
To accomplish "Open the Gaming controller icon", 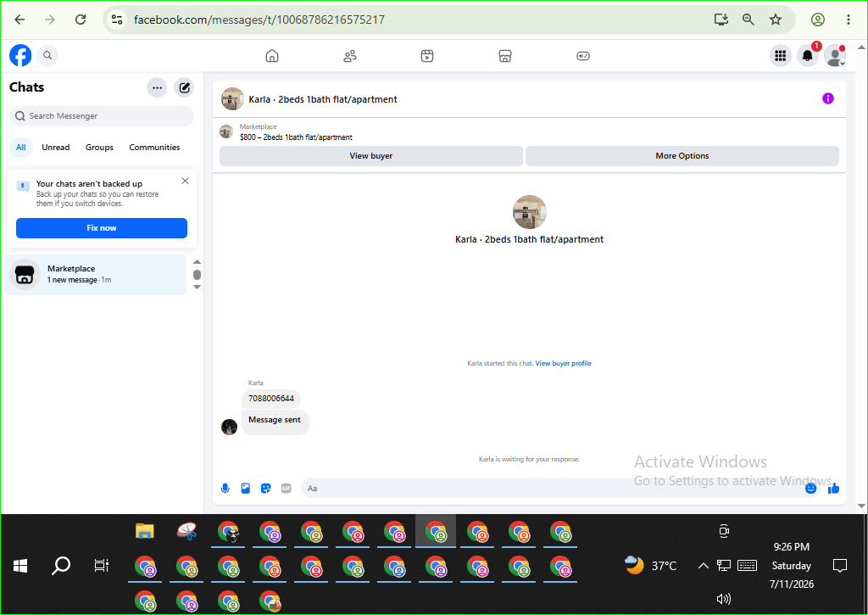I will pyautogui.click(x=583, y=56).
